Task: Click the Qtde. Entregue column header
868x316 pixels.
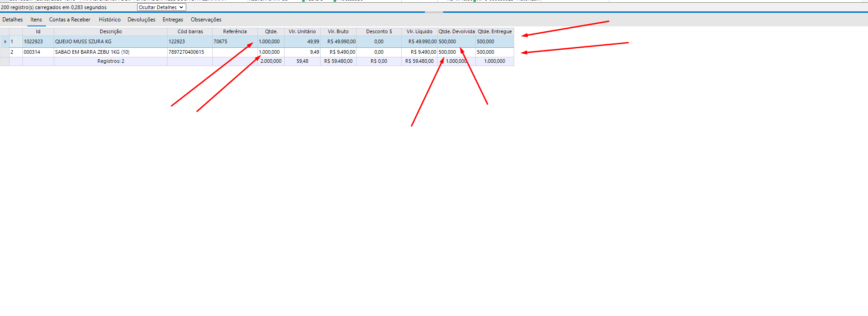Action: coord(495,31)
